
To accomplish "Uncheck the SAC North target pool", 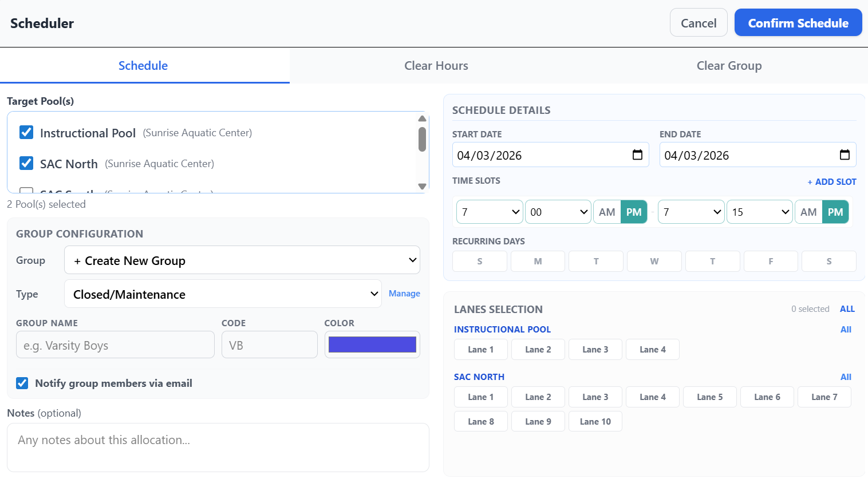I will [26, 163].
